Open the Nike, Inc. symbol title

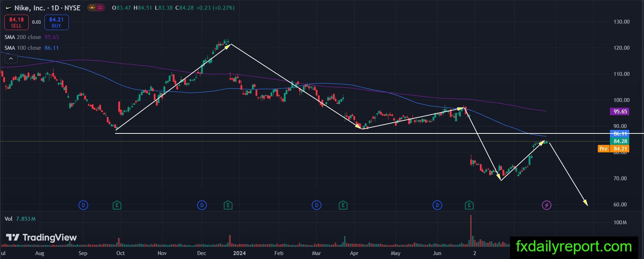pyautogui.click(x=47, y=8)
